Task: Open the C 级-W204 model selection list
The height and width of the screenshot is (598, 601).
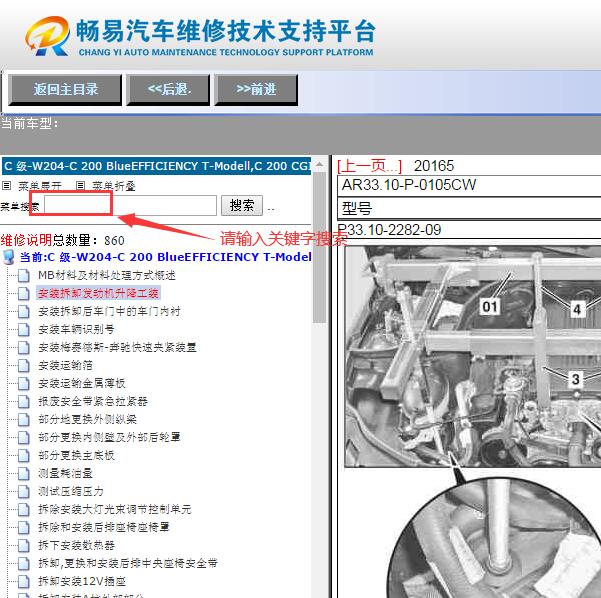Action: tap(156, 166)
